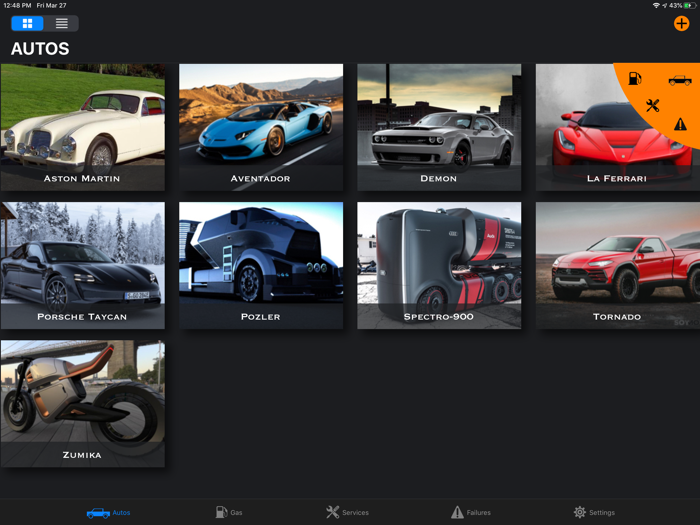Image resolution: width=700 pixels, height=525 pixels.
Task: Tap the 12:48 PM status bar clock
Action: click(x=17, y=5)
